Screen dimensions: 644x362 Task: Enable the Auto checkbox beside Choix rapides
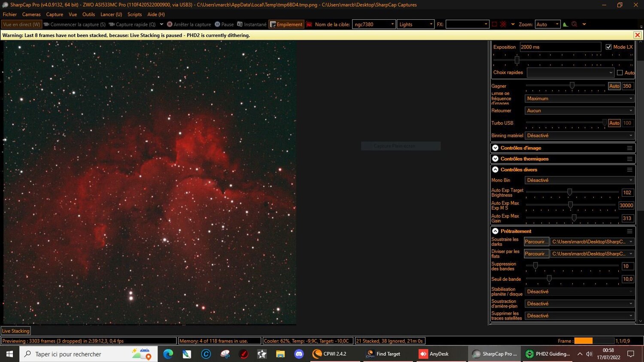(620, 73)
